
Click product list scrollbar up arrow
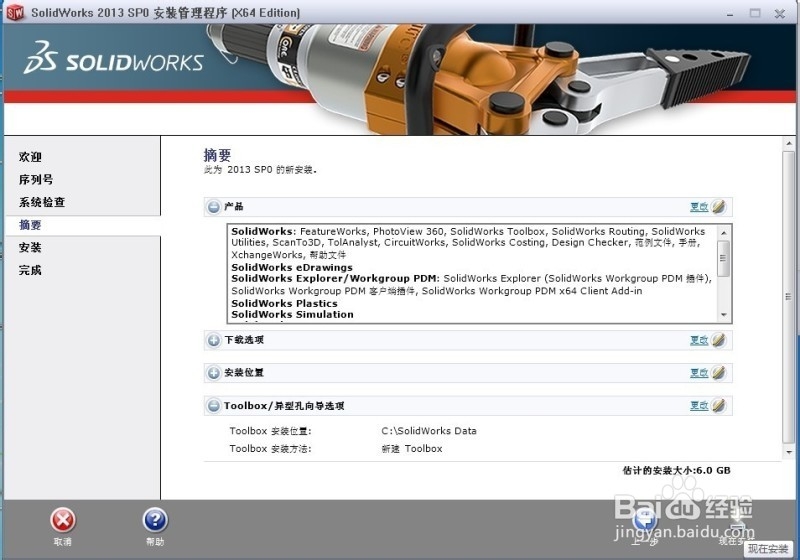(x=723, y=233)
